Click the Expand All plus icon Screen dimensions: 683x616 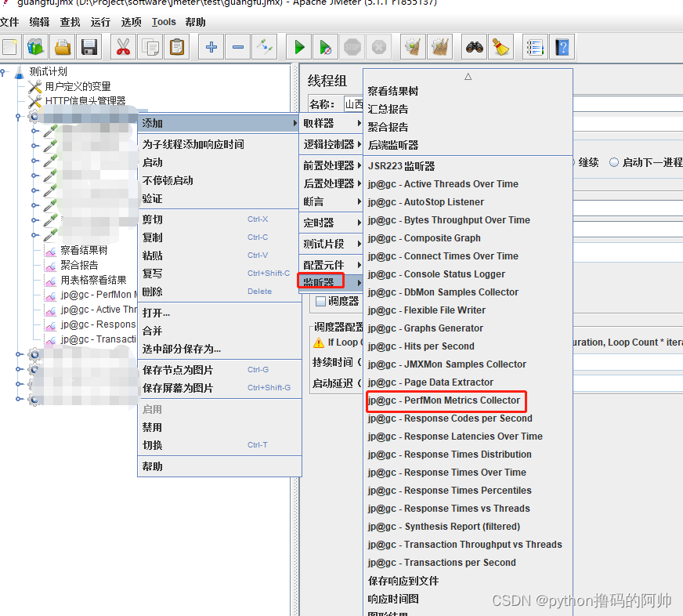211,47
